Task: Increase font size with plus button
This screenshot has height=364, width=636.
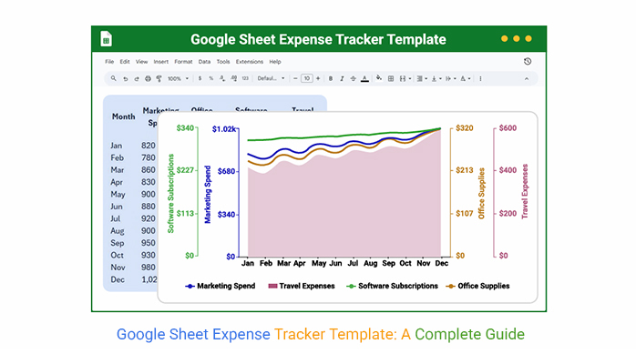Action: (x=318, y=78)
